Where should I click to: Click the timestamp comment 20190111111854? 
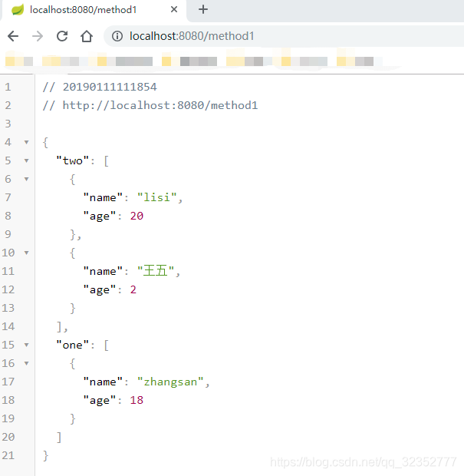pos(110,87)
